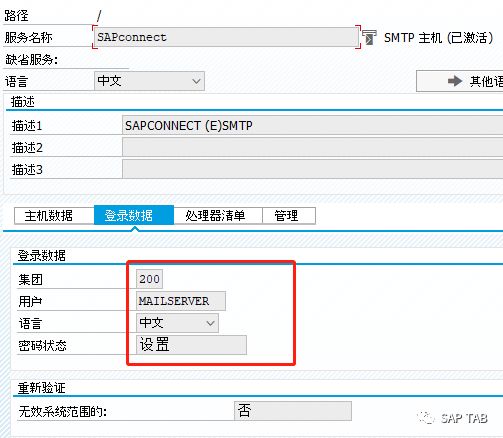Click the 登录数据 group header text
The height and width of the screenshot is (438, 503).
42,256
